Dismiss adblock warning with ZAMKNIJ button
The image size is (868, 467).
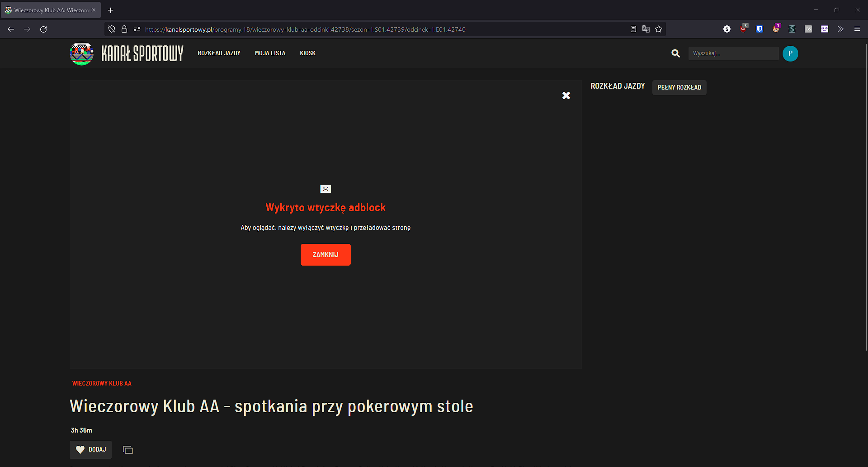click(x=325, y=255)
